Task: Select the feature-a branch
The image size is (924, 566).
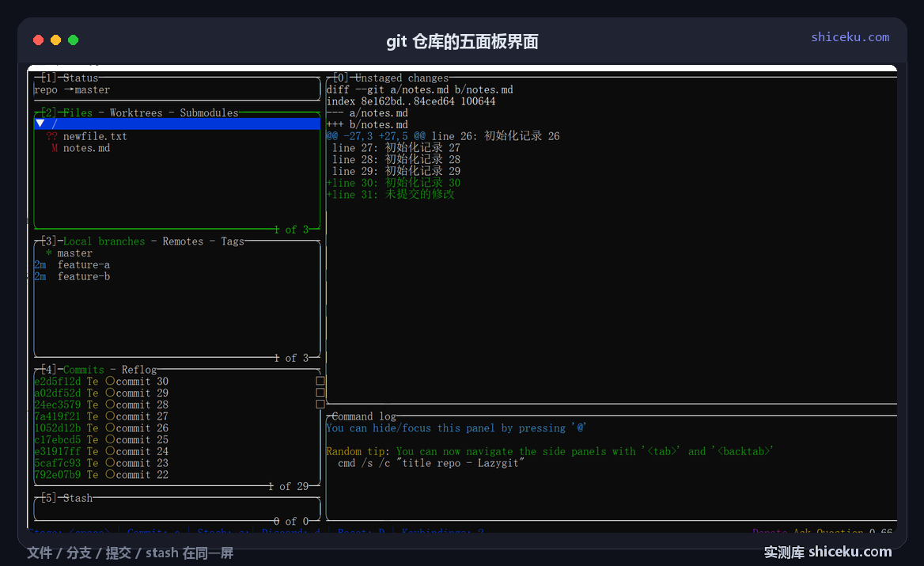Action: [84, 264]
